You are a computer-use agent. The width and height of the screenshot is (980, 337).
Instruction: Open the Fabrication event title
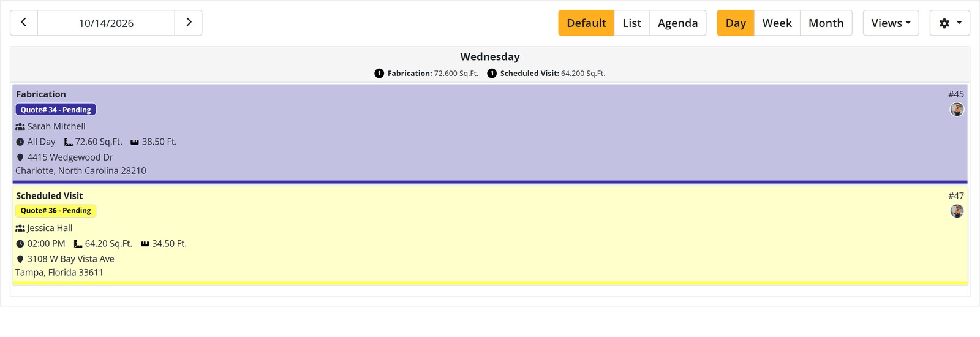click(x=41, y=94)
